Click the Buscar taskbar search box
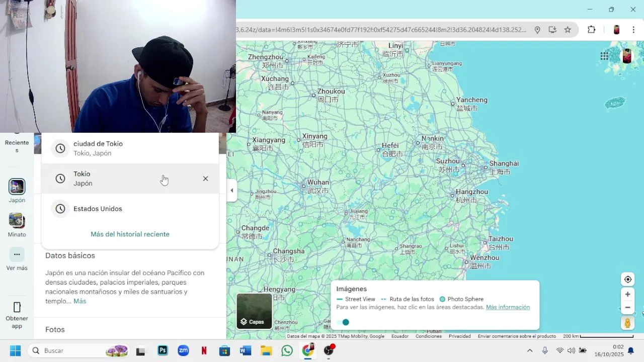This screenshot has height=362, width=644. pyautogui.click(x=78, y=350)
